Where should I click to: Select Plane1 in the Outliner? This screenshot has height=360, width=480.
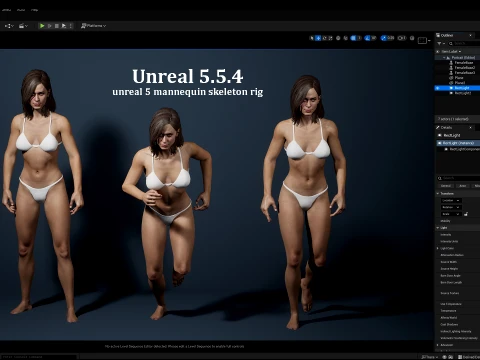coord(460,83)
